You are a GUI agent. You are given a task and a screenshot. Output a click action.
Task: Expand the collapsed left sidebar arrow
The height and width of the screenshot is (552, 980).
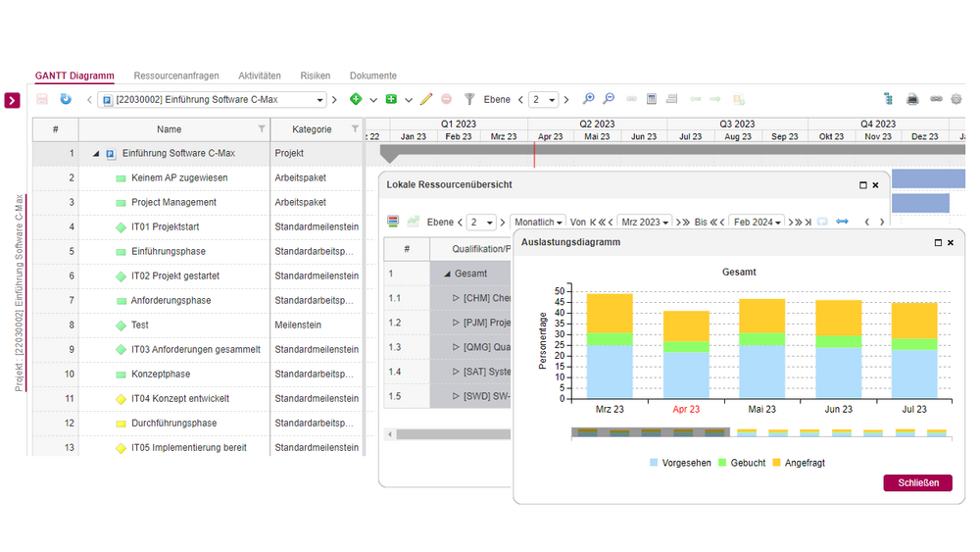point(12,100)
